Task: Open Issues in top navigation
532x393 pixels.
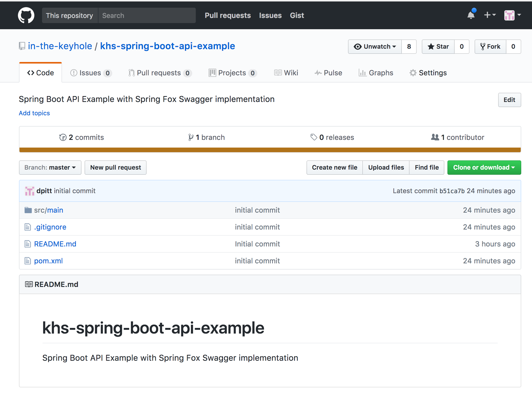Action: tap(270, 15)
